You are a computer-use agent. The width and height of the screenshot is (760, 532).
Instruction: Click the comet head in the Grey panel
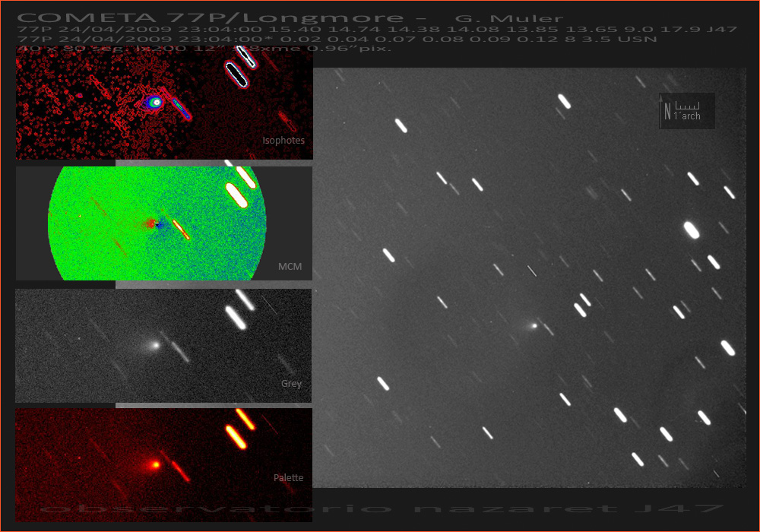click(155, 344)
